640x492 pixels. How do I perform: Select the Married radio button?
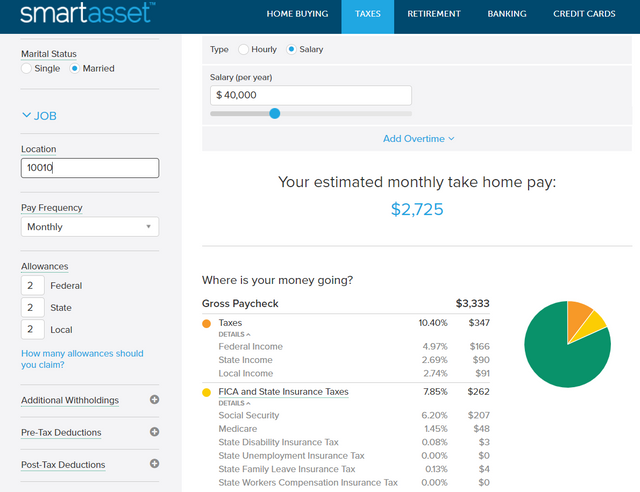(x=74, y=69)
